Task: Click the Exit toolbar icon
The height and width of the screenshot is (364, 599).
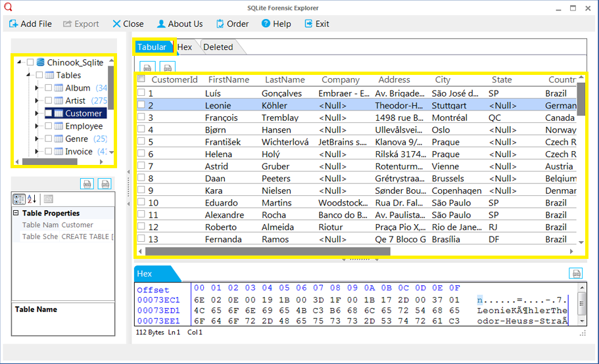Action: tap(308, 24)
